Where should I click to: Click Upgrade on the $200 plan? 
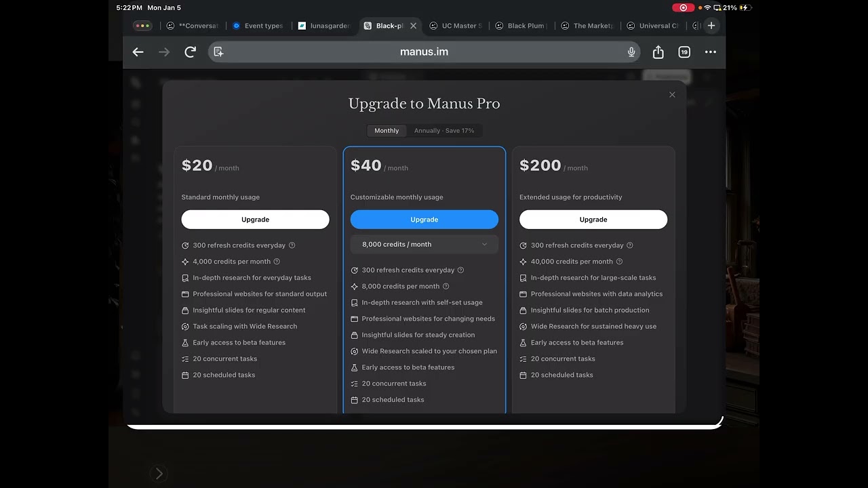point(593,220)
